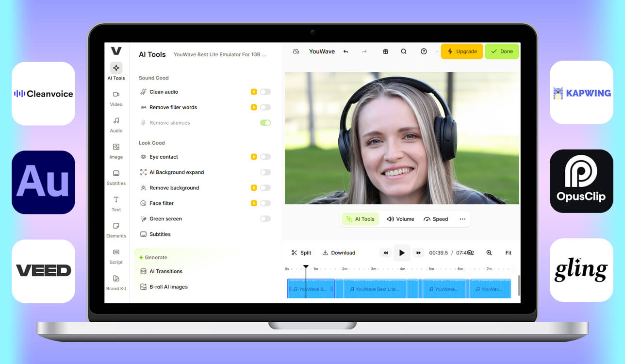
Task: Click the gling app logo
Action: pos(581,270)
